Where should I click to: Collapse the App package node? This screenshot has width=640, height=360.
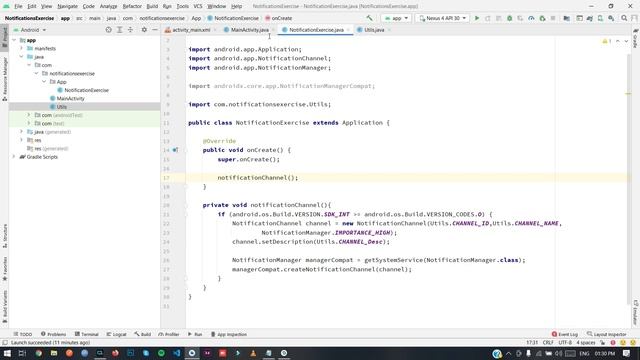point(44,82)
